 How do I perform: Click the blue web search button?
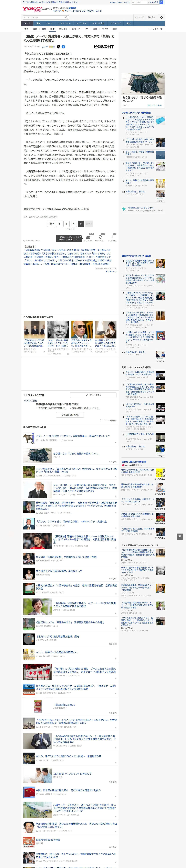(161, 2)
